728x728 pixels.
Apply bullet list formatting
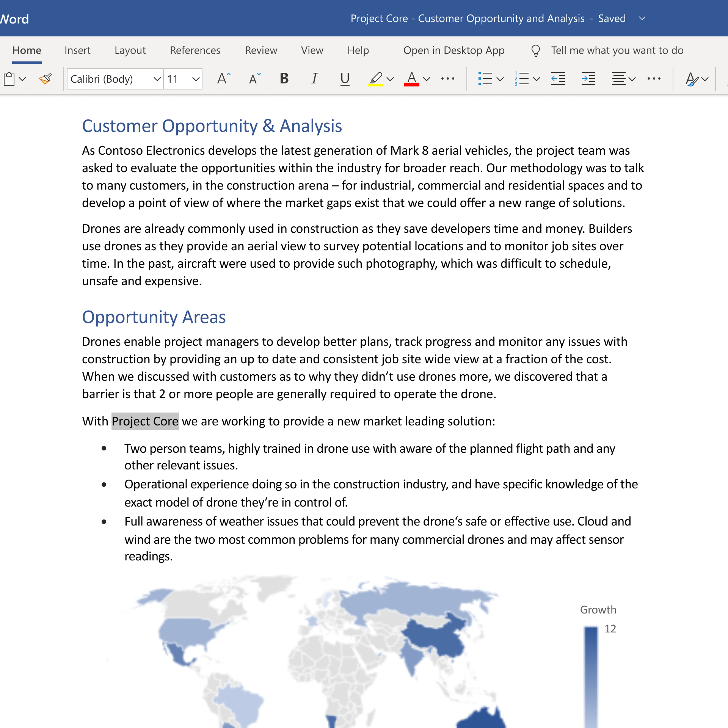[485, 79]
